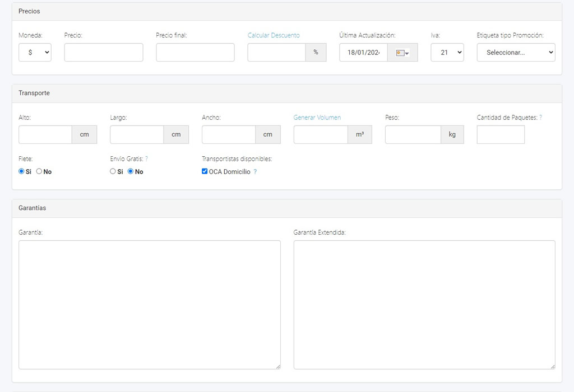The width and height of the screenshot is (574, 392).
Task: Click the Calcular Descuento link
Action: click(274, 35)
